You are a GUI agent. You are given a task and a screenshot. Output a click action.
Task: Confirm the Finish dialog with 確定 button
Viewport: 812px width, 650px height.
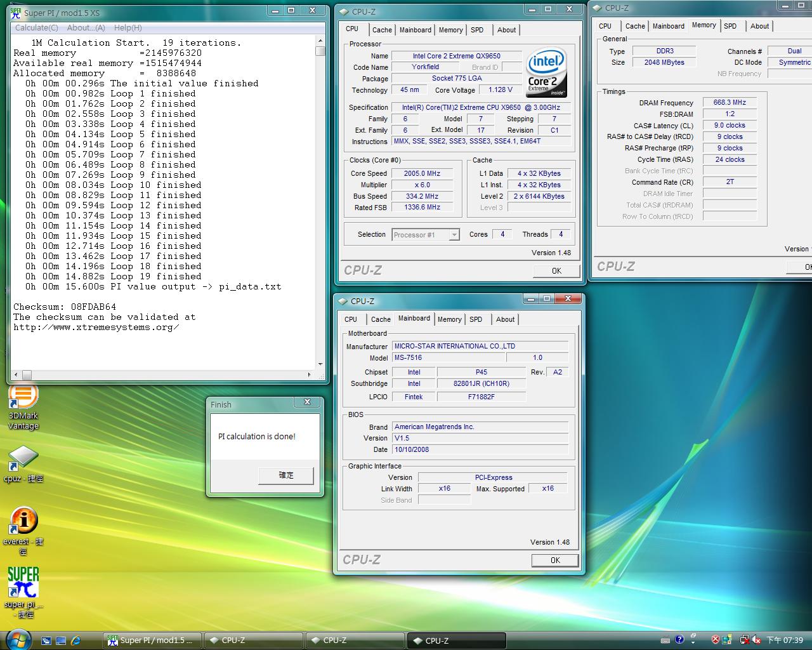coord(286,475)
